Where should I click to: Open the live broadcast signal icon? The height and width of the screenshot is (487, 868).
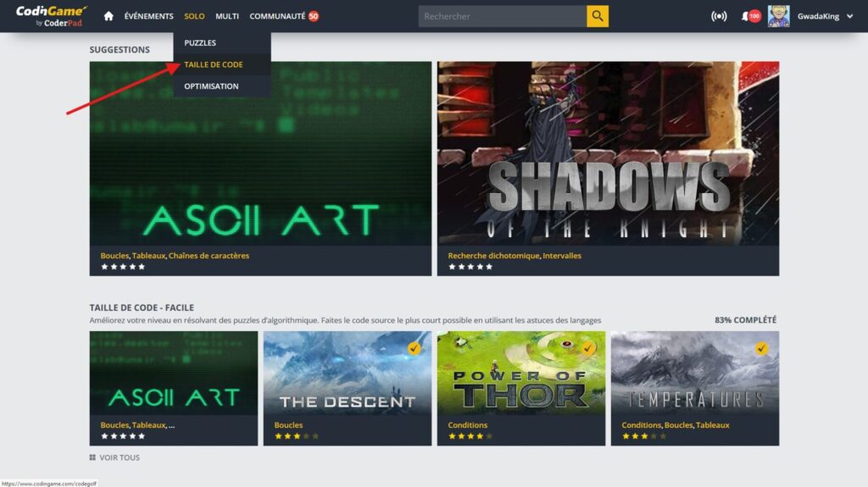pyautogui.click(x=719, y=16)
